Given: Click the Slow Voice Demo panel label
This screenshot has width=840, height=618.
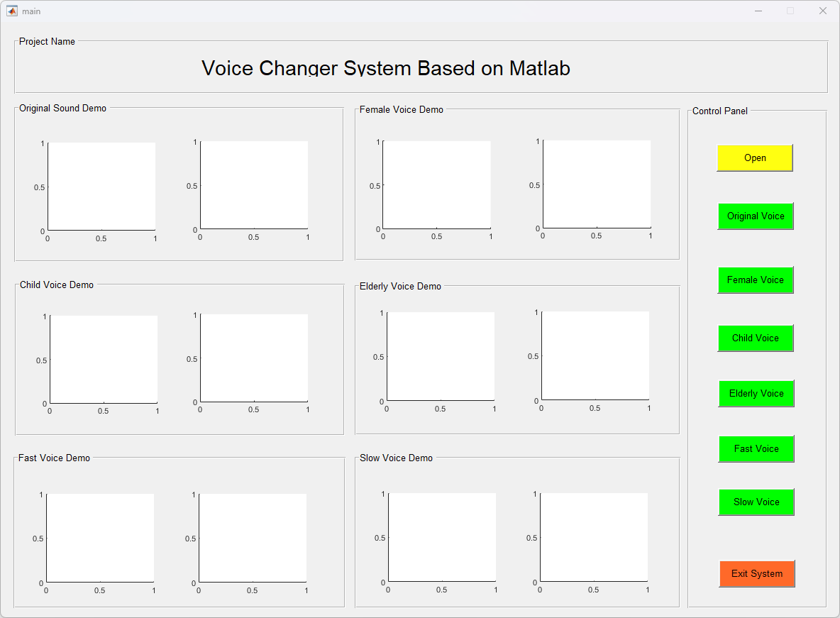Looking at the screenshot, I should pyautogui.click(x=396, y=458).
